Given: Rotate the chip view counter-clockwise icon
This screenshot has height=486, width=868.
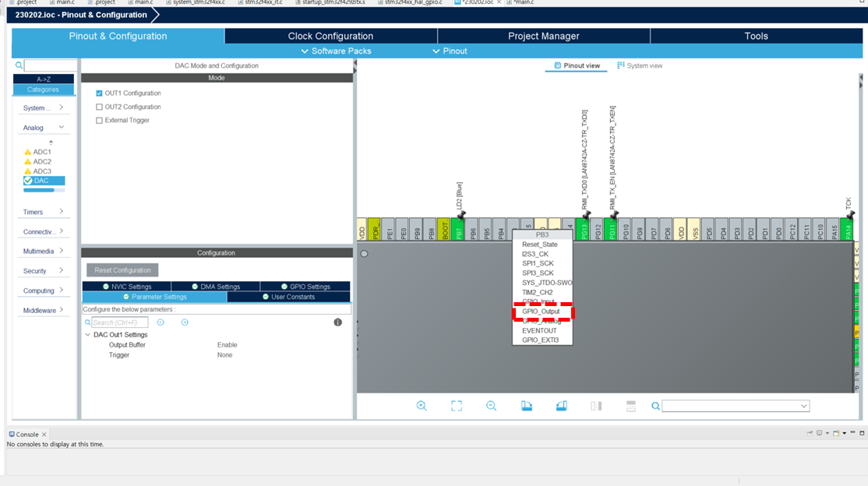Looking at the screenshot, I should (561, 406).
